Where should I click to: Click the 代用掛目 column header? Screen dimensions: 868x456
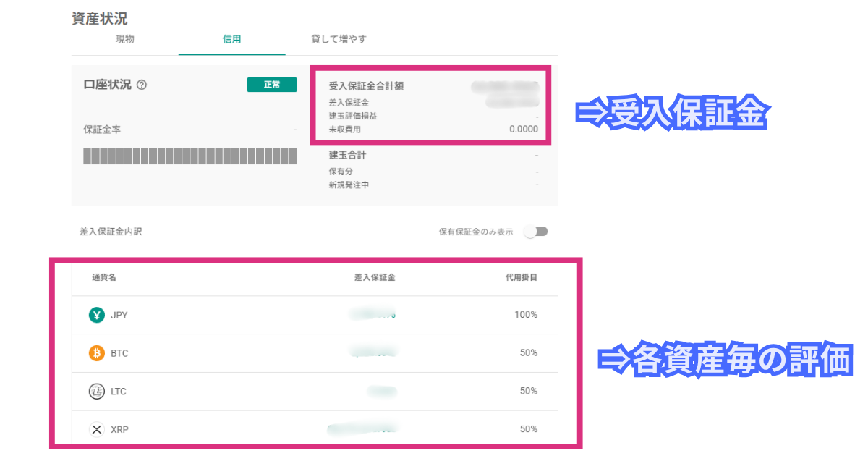pyautogui.click(x=522, y=277)
